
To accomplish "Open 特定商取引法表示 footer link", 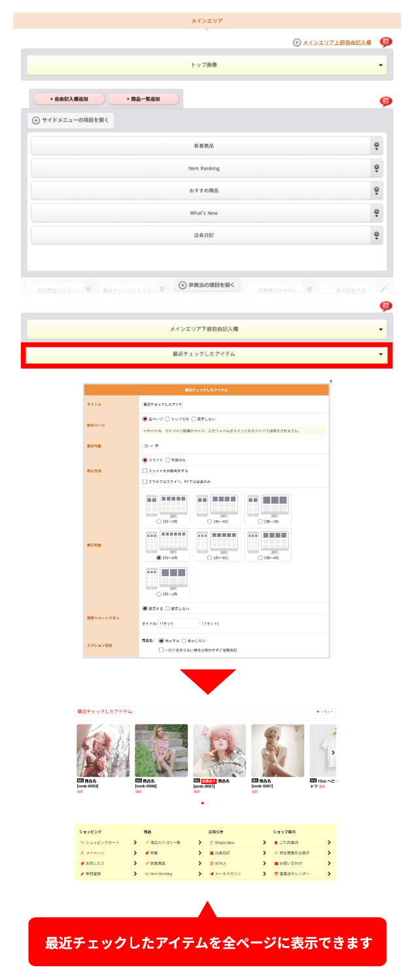I will click(296, 853).
